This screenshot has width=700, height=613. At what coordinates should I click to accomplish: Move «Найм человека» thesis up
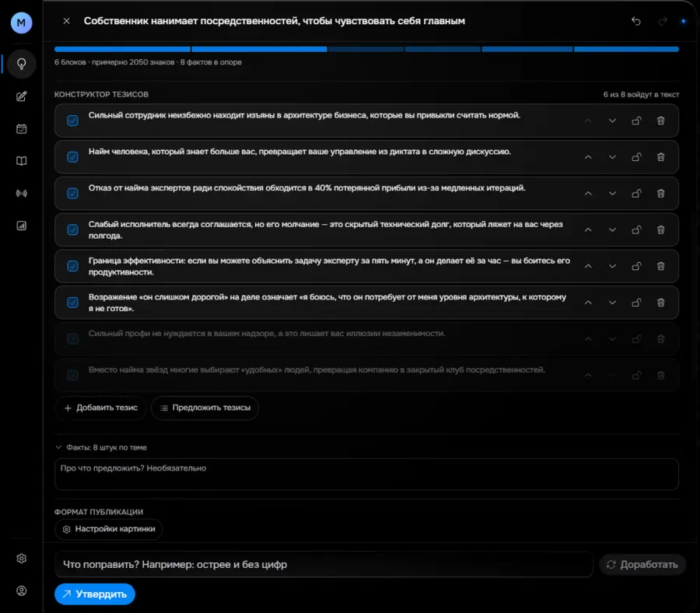[x=589, y=157]
